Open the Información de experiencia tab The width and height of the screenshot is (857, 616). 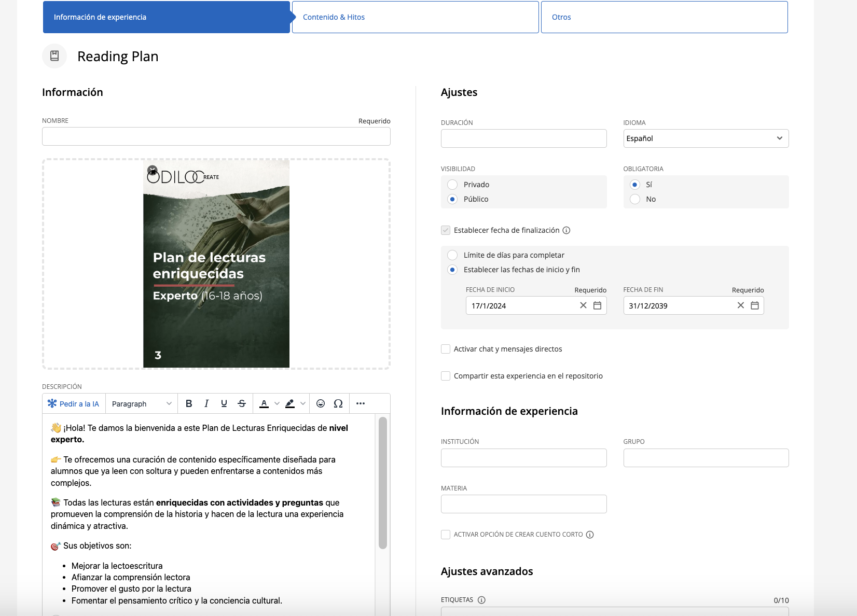(167, 17)
